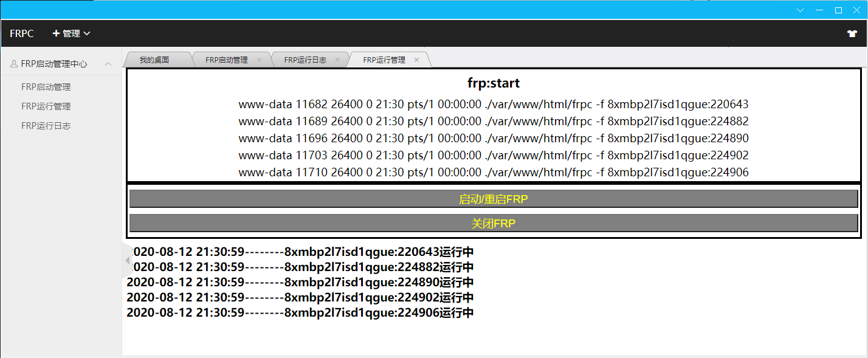
Task: Switch to the 我的桌面 tab
Action: [x=154, y=60]
